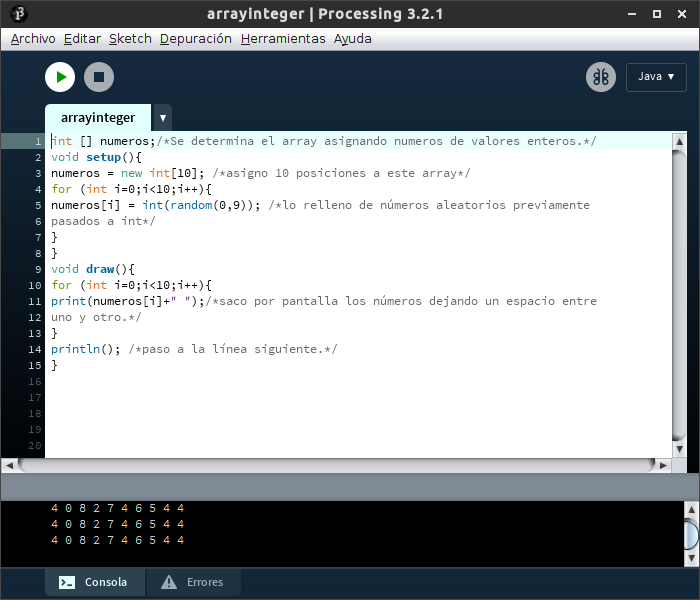Image resolution: width=700 pixels, height=600 pixels.
Task: Click line number 9 in the gutter
Action: (38, 270)
